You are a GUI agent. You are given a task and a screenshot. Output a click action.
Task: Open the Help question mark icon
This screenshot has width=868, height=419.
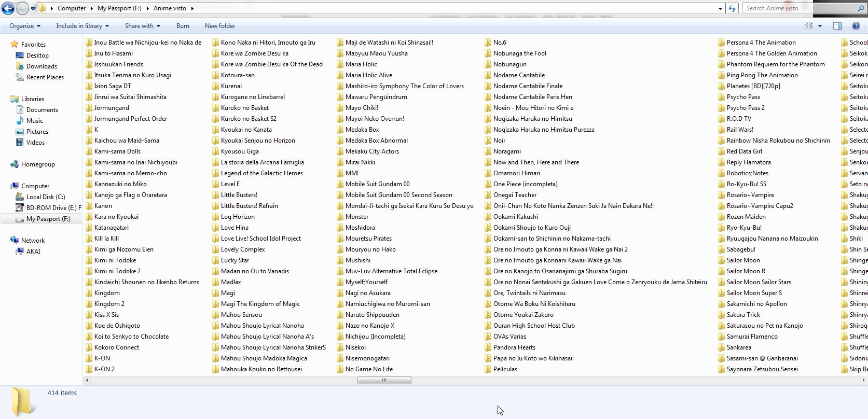[856, 26]
